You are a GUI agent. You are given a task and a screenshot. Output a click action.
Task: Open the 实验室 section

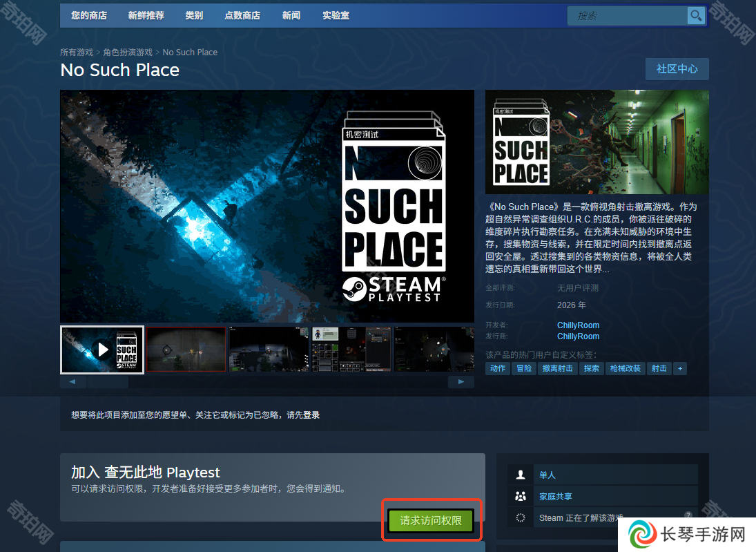(x=336, y=15)
